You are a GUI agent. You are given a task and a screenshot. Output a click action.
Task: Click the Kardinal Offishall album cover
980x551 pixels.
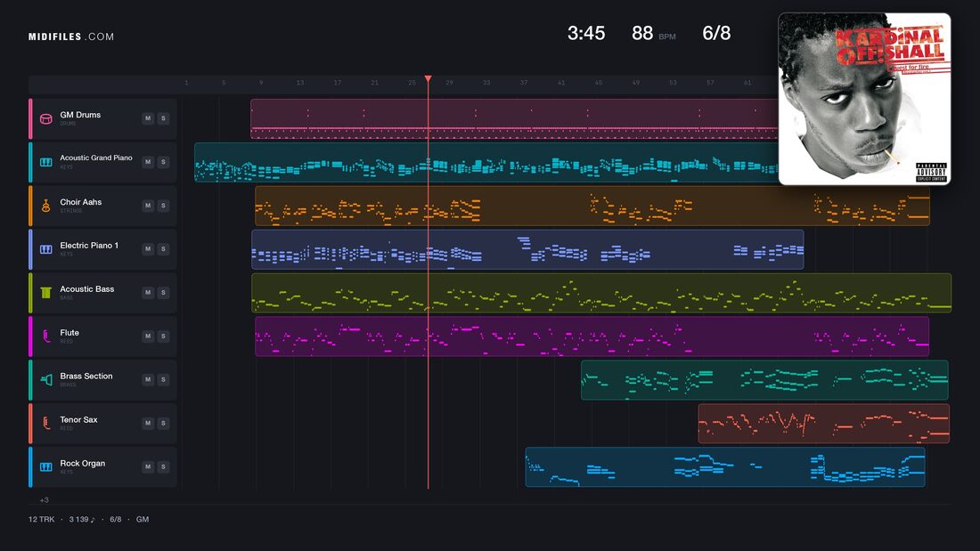click(864, 99)
